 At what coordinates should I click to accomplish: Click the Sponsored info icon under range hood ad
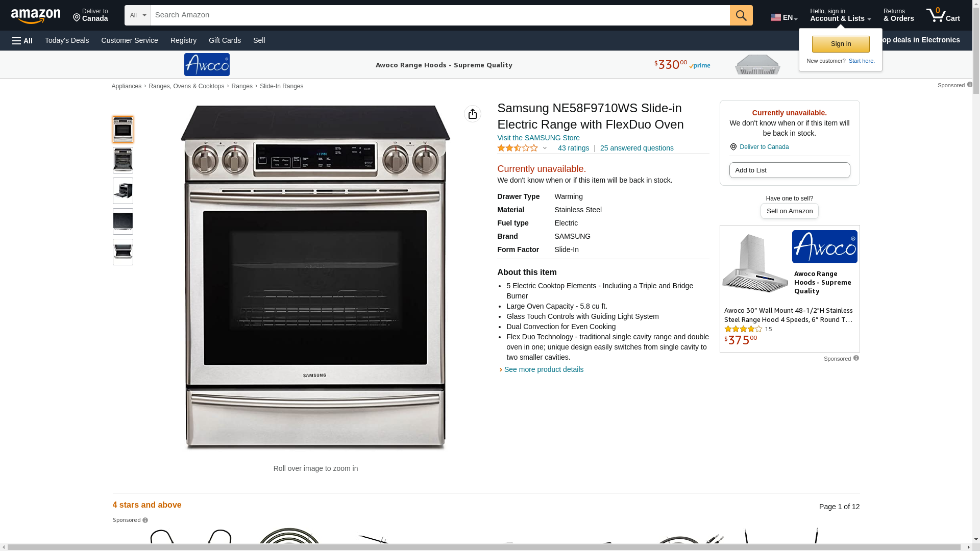[856, 358]
